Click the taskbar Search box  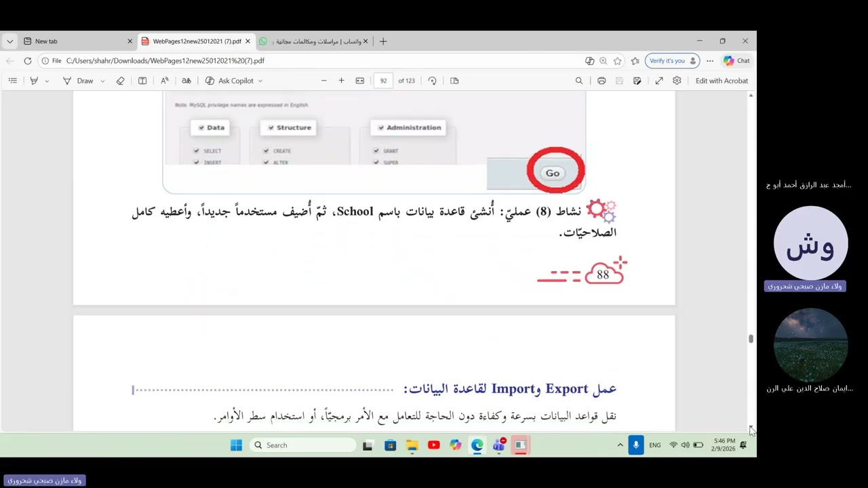click(303, 445)
